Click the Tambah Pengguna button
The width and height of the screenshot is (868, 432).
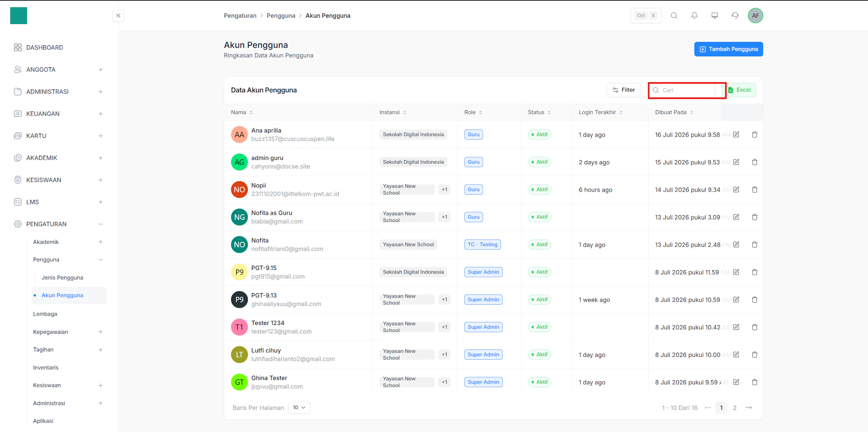pos(729,49)
